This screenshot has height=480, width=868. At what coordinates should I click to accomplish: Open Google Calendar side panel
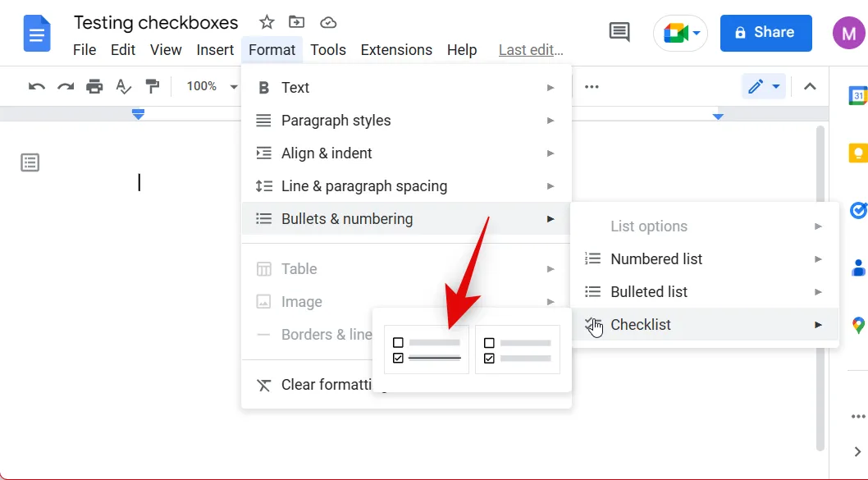tap(858, 95)
